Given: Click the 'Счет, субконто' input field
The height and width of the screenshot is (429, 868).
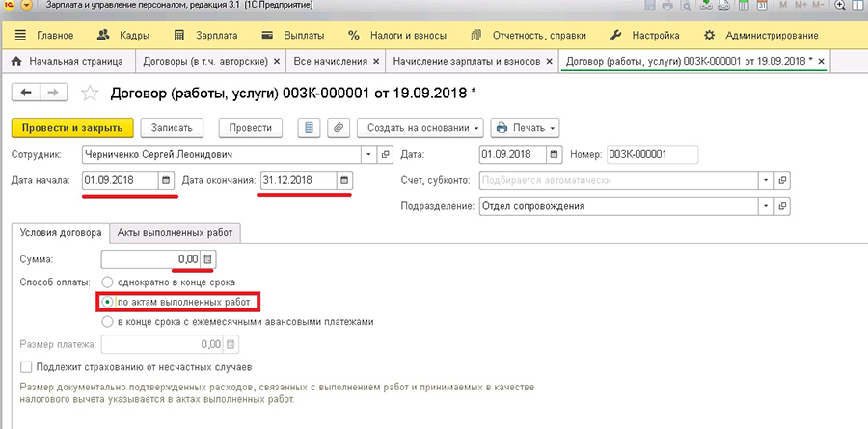Looking at the screenshot, I should click(619, 180).
